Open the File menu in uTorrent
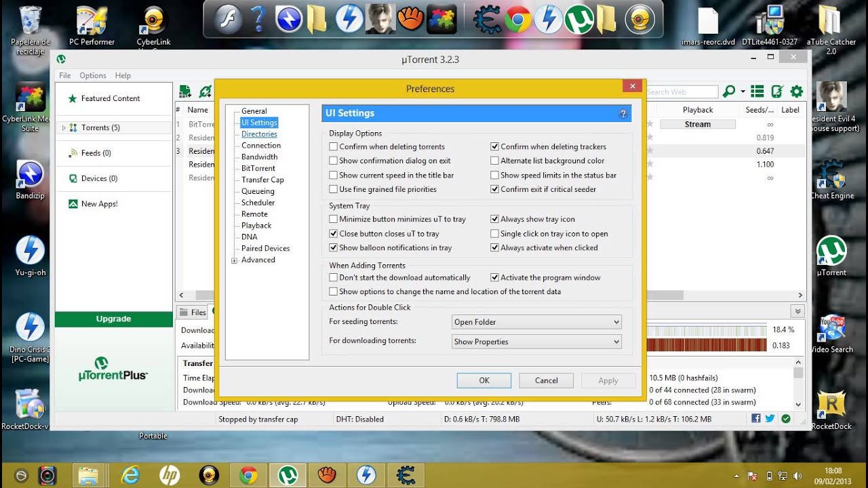868x488 pixels. tap(64, 75)
